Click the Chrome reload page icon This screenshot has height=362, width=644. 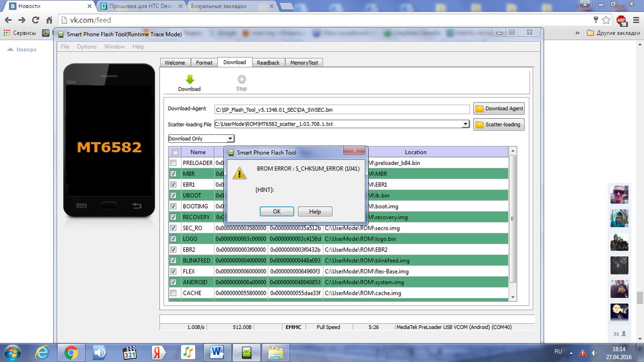pos(35,20)
